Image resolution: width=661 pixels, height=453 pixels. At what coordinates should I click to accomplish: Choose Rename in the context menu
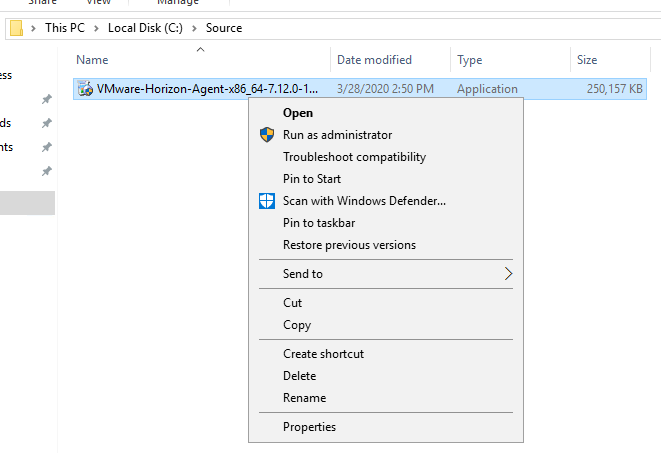pos(304,398)
